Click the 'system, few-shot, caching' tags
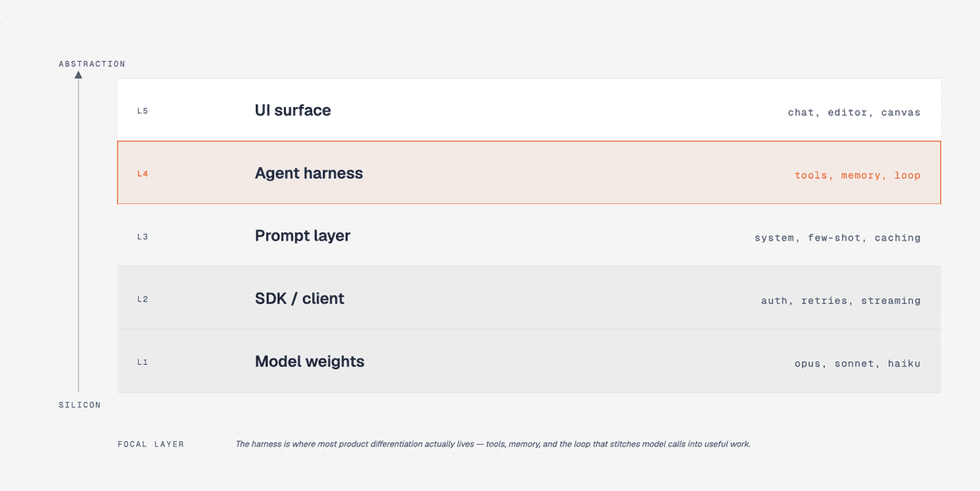The width and height of the screenshot is (980, 491). pos(838,238)
